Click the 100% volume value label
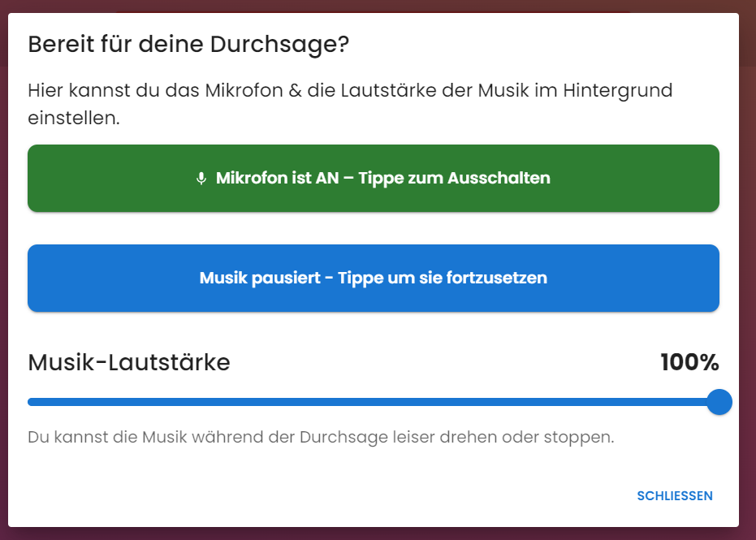The width and height of the screenshot is (756, 540). (689, 362)
